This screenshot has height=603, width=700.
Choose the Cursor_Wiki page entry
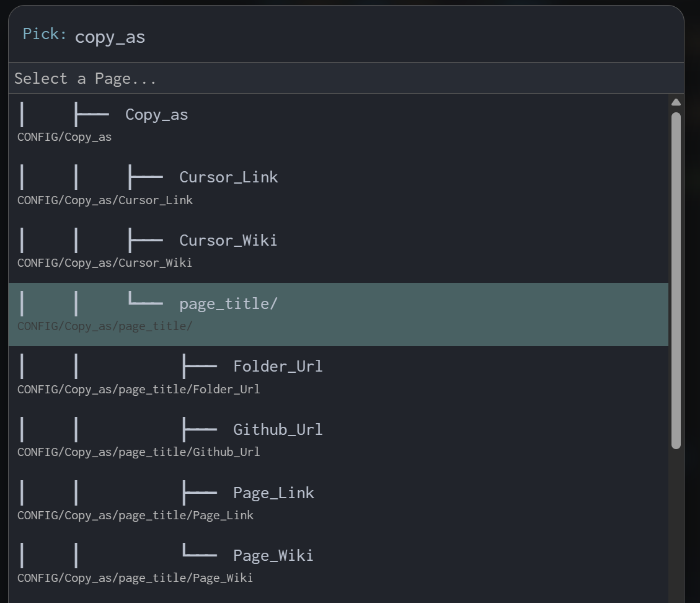coord(228,241)
